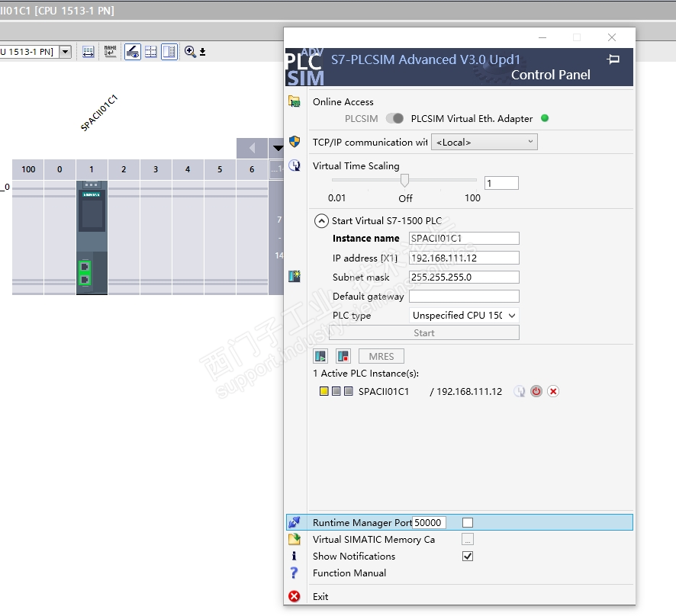
Task: Click the rack left arrow scroll button
Action: click(x=252, y=148)
